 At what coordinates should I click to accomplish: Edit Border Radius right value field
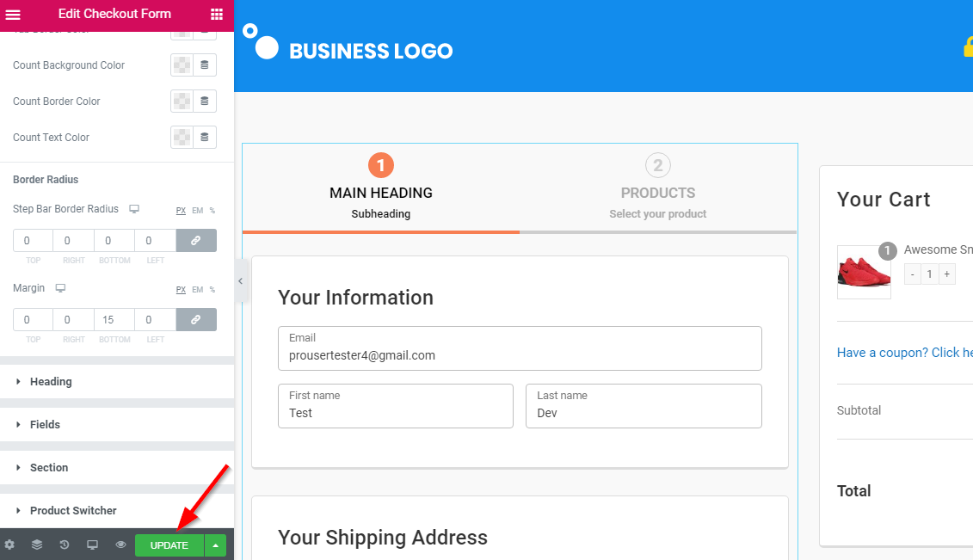(x=74, y=241)
